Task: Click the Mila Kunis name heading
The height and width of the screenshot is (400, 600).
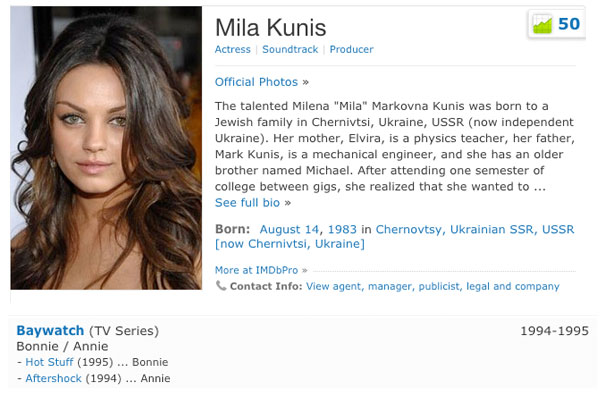Action: [271, 28]
